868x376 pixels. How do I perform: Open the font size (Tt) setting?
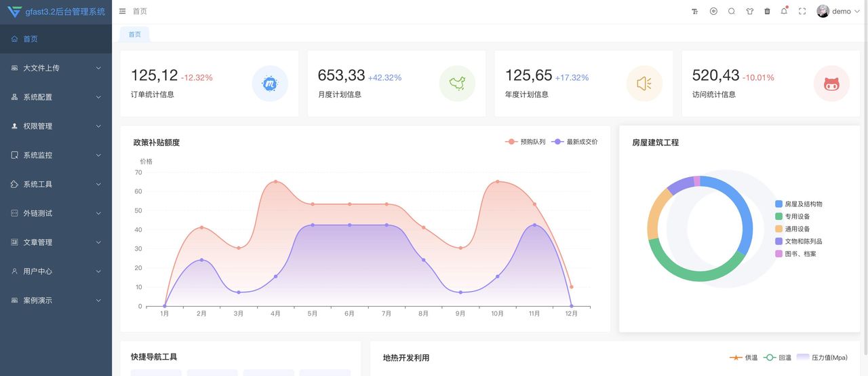point(695,12)
